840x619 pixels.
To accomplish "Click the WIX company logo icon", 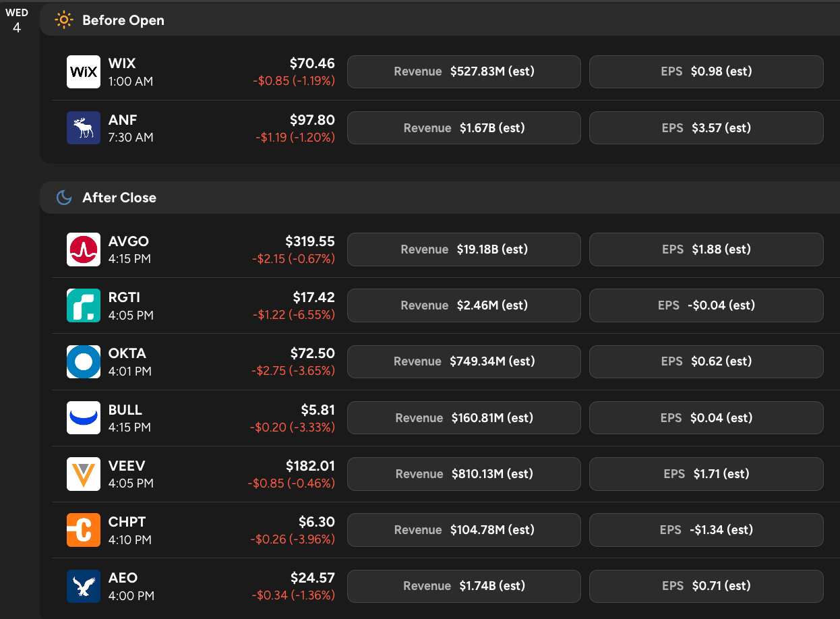I will click(84, 71).
